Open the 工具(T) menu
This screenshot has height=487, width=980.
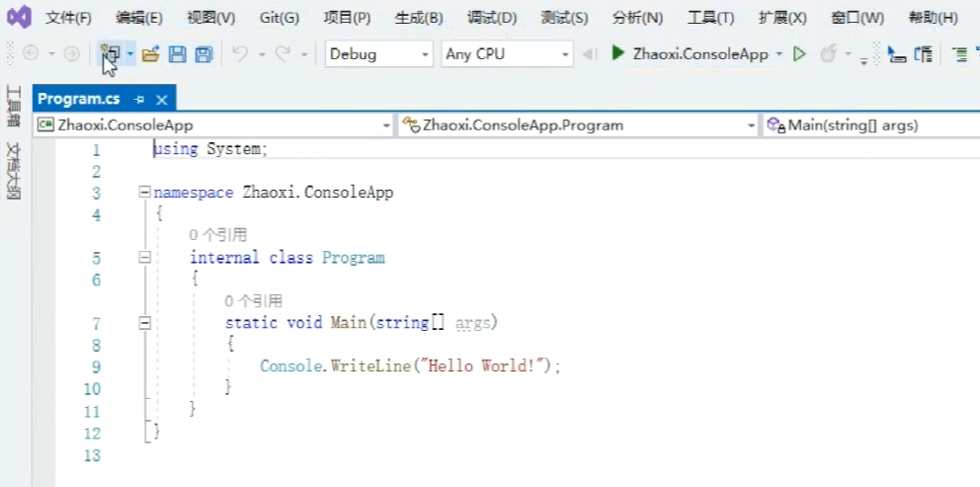click(x=710, y=18)
